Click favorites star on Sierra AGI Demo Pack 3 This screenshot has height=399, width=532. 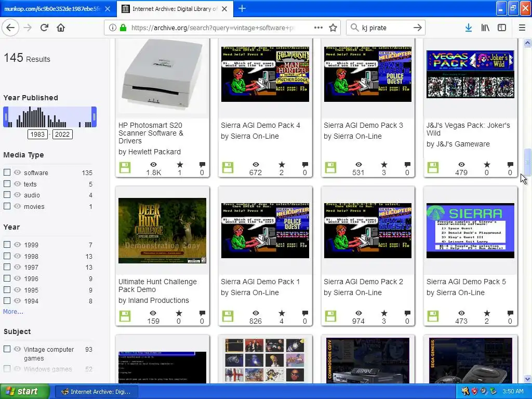[x=384, y=165]
